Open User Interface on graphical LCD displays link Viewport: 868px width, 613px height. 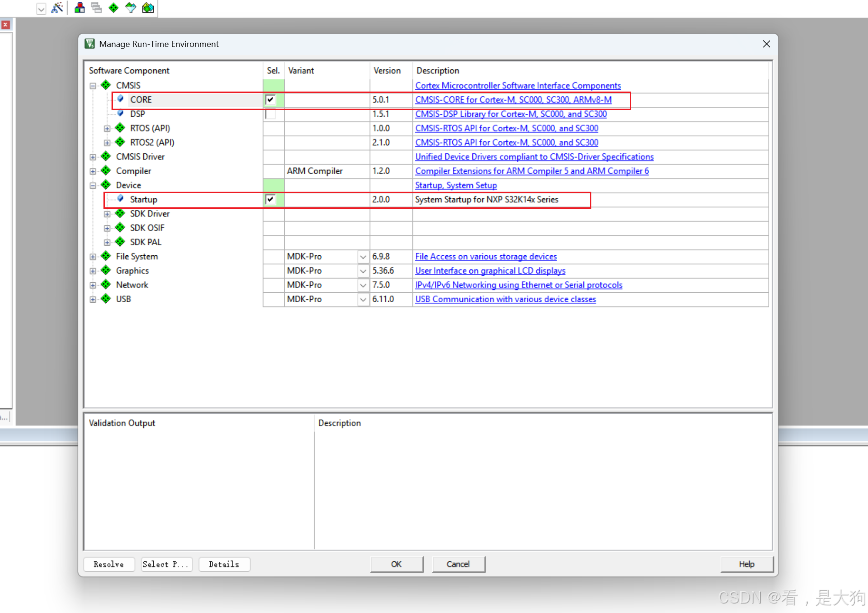[490, 270]
